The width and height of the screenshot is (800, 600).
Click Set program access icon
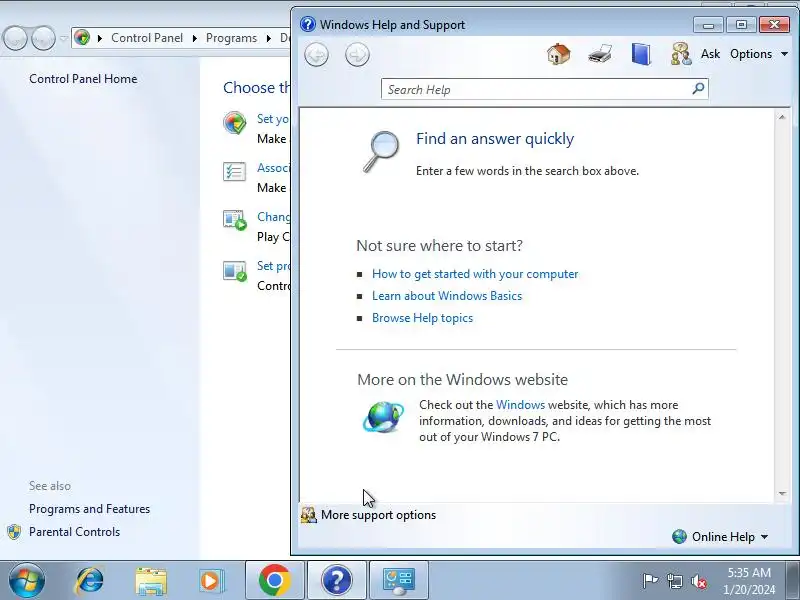tap(235, 270)
